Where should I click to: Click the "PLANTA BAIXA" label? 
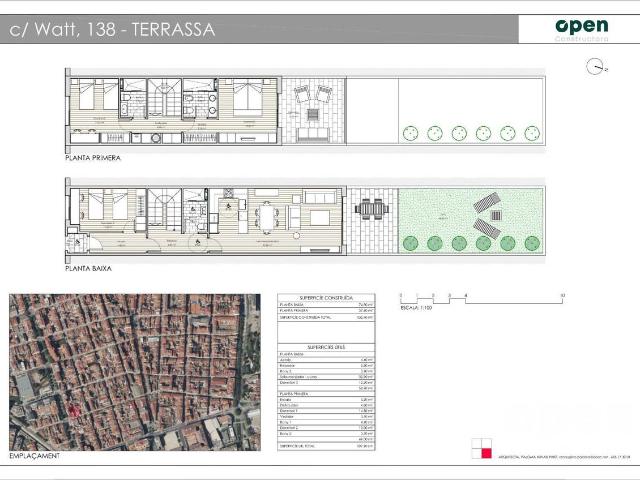pos(88,269)
